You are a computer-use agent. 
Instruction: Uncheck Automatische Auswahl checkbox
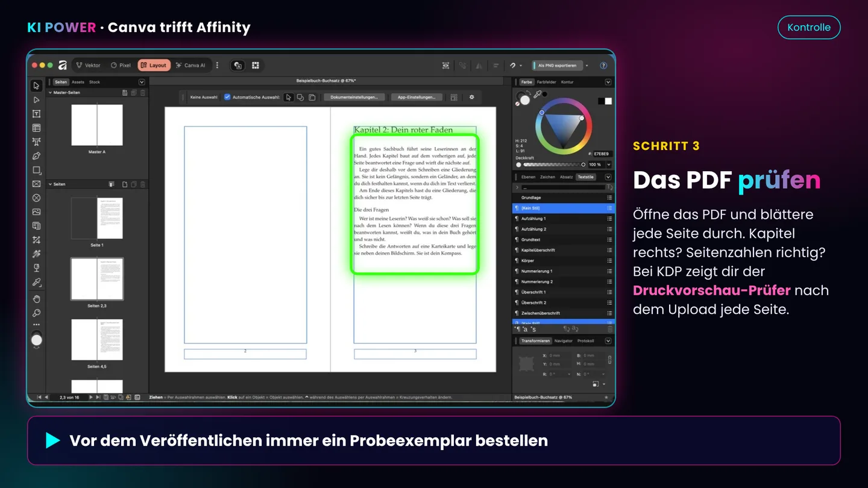pos(227,97)
